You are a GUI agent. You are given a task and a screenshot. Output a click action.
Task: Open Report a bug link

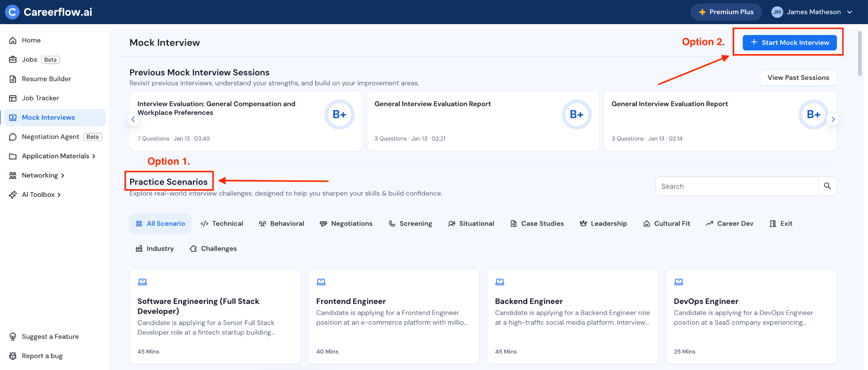pos(55,356)
